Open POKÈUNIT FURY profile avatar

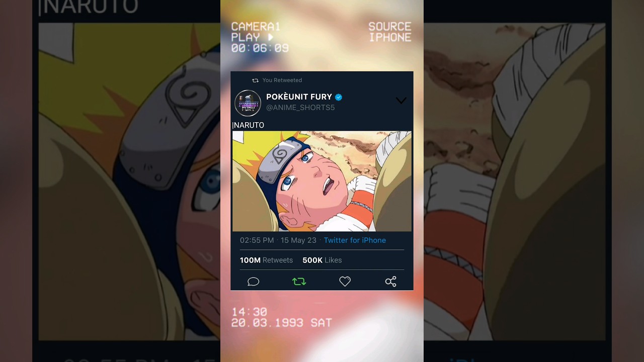(248, 103)
